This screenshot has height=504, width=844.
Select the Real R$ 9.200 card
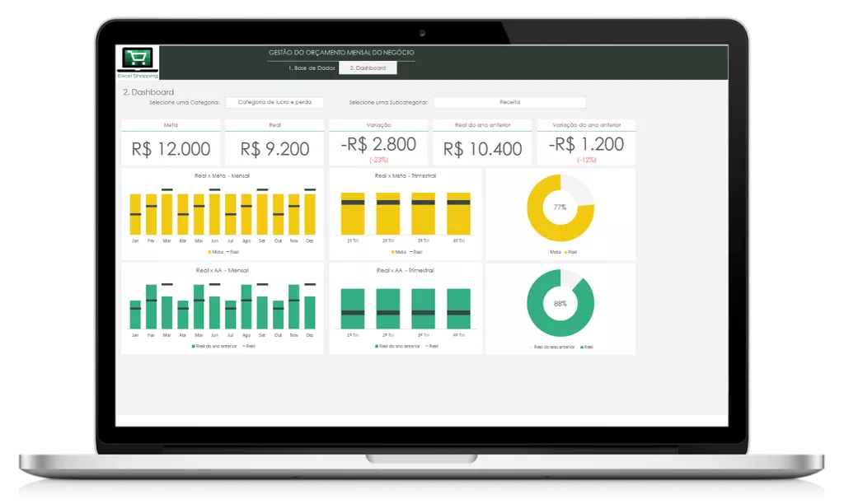point(274,142)
